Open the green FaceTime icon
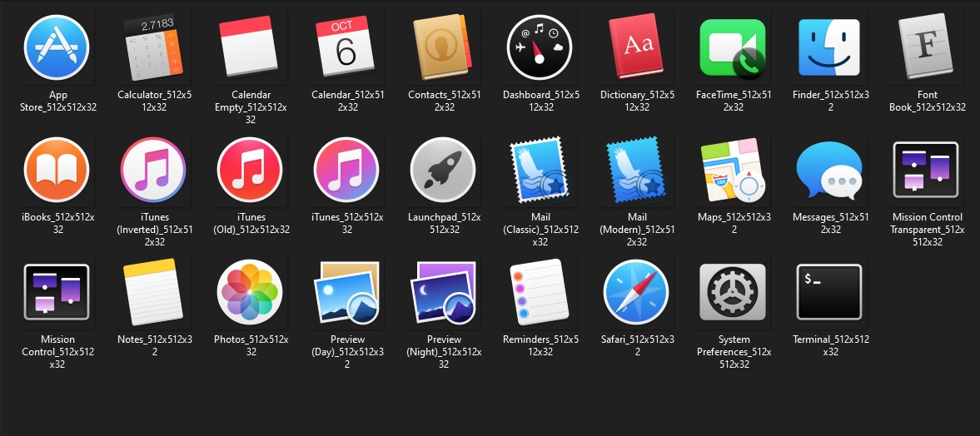980x436 pixels. point(733,48)
